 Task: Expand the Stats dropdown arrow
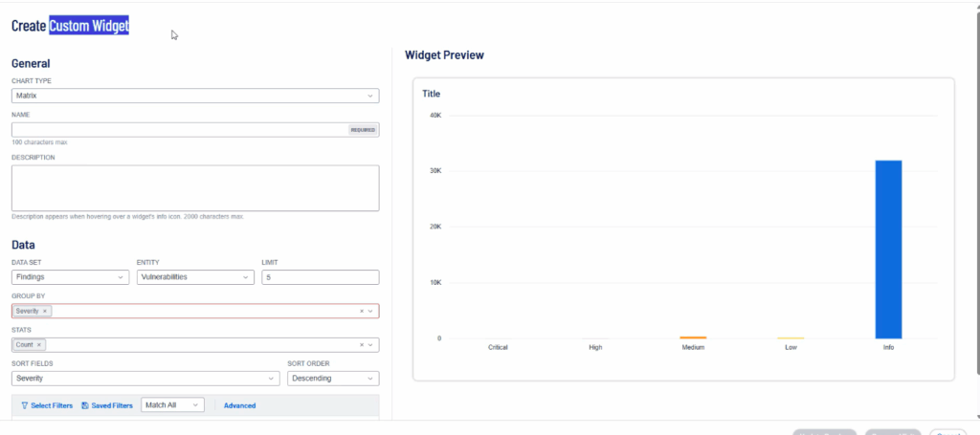[x=370, y=345]
